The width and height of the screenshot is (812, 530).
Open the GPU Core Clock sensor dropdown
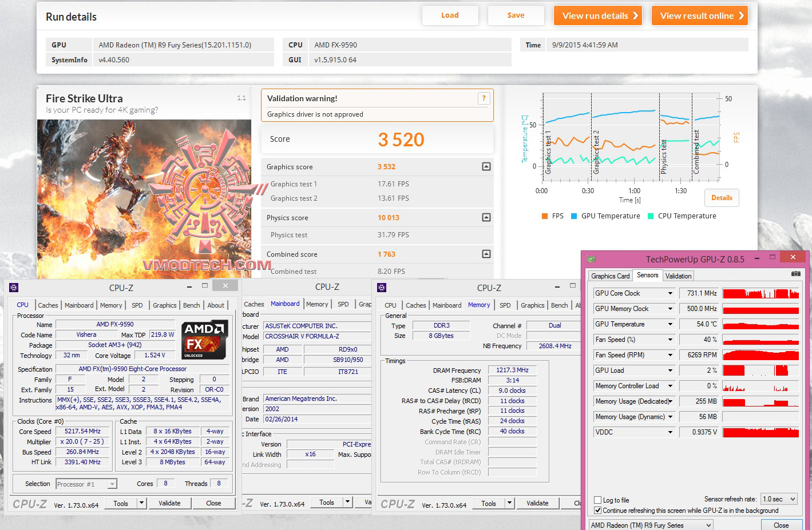point(671,293)
